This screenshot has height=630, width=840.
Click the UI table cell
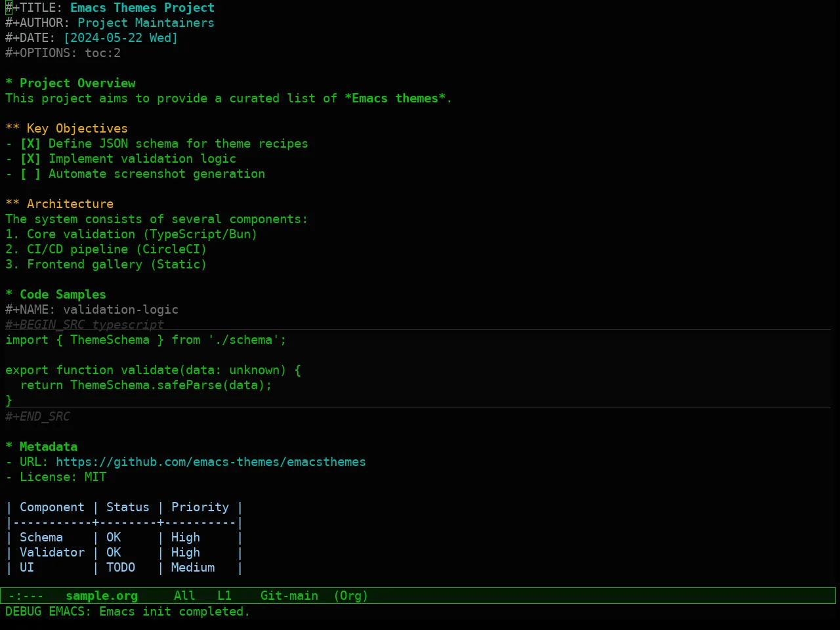27,568
